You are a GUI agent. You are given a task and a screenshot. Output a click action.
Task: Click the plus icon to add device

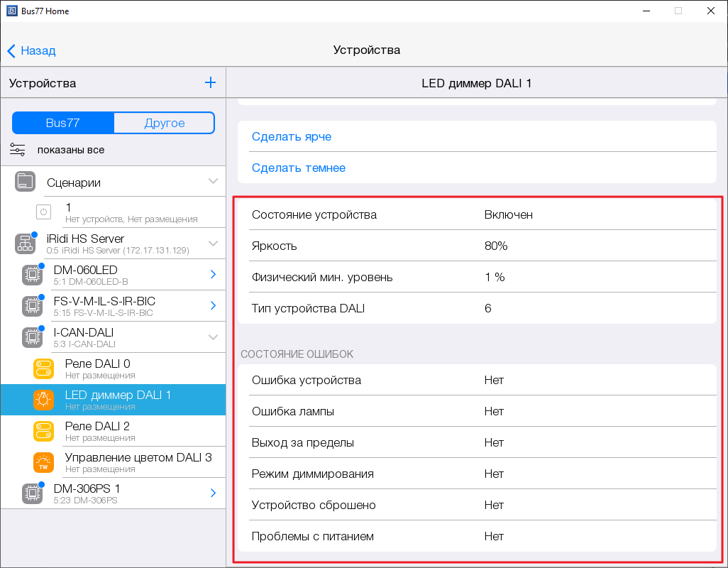click(x=210, y=83)
